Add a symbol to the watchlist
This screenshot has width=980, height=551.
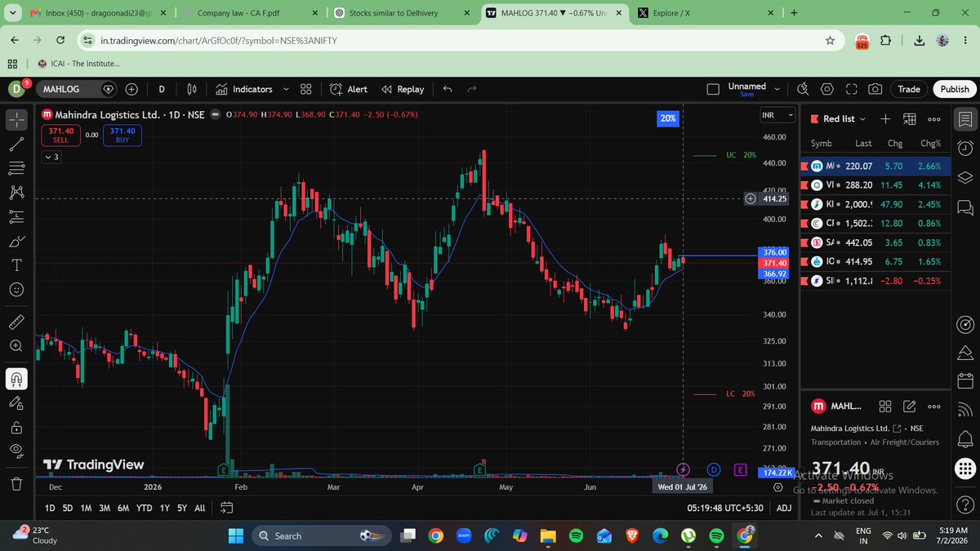tap(885, 119)
